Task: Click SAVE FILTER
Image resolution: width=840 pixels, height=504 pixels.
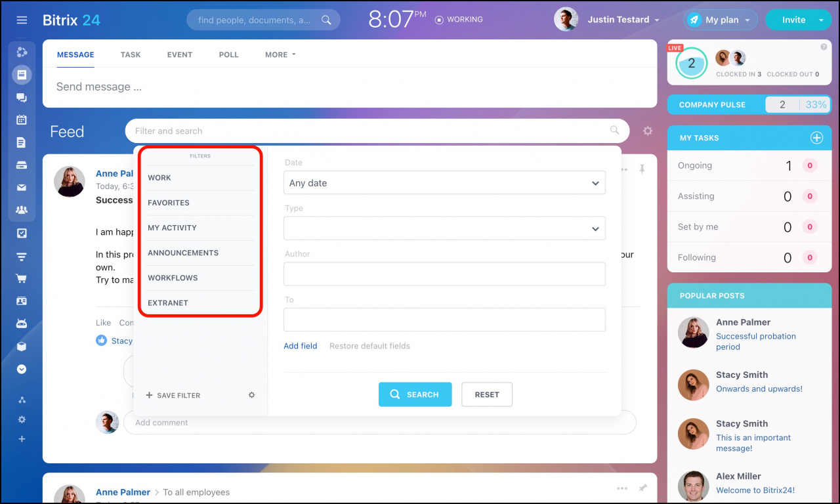Action: pyautogui.click(x=173, y=396)
